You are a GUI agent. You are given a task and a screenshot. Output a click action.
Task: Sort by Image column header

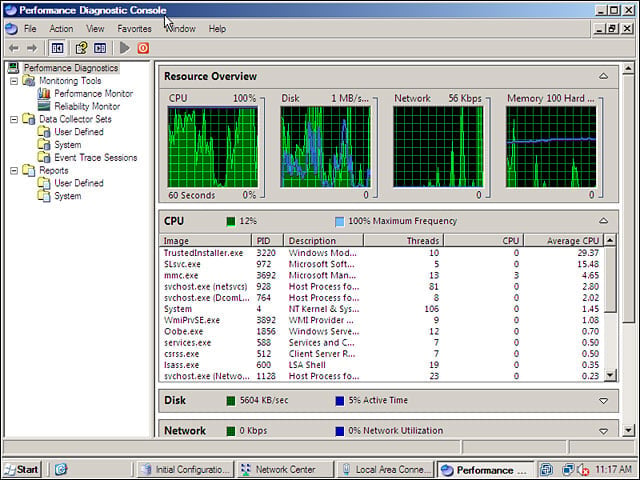point(205,240)
